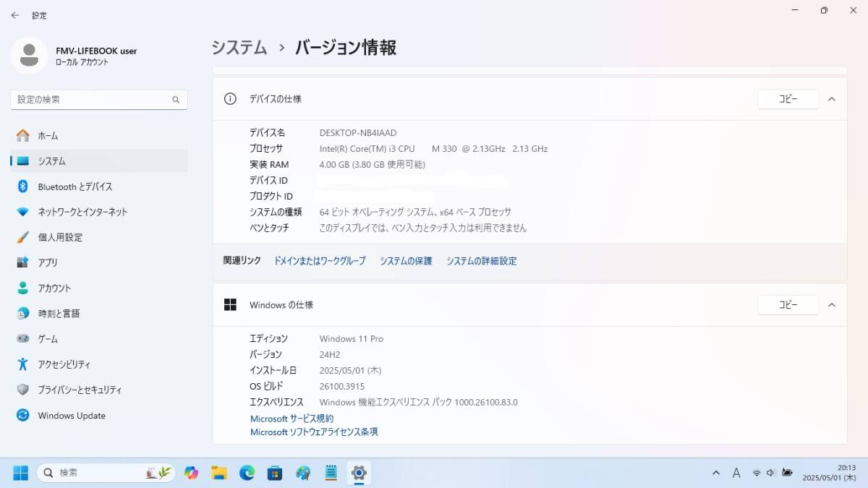This screenshot has width=868, height=488.
Task: Click the Settings gear taskbar icon
Action: [x=359, y=473]
